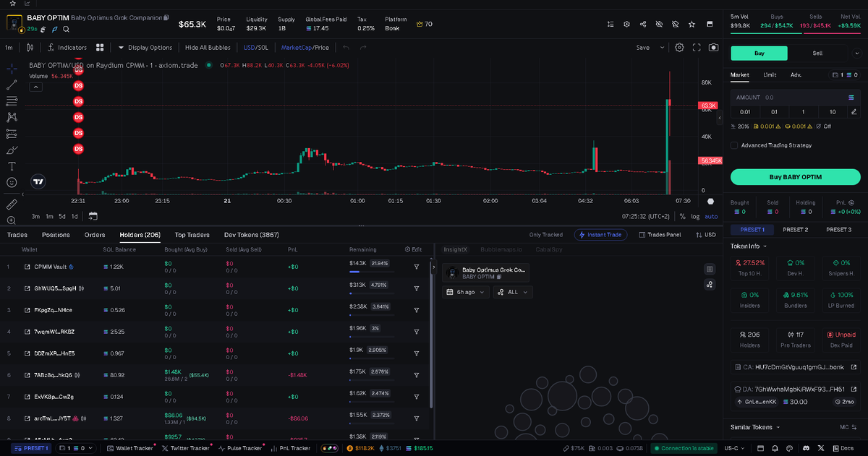
Task: Open the ALL filter dropdown
Action: coord(513,292)
